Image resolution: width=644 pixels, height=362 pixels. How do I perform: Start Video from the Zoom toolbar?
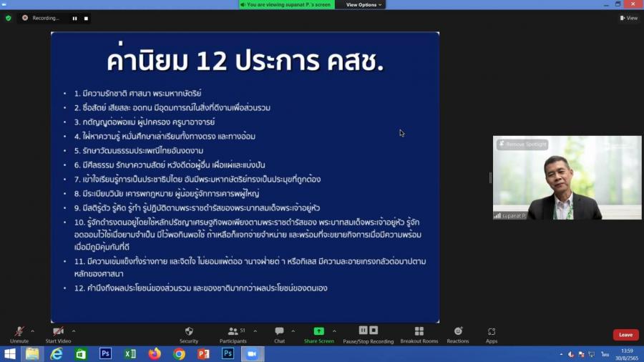(58, 334)
